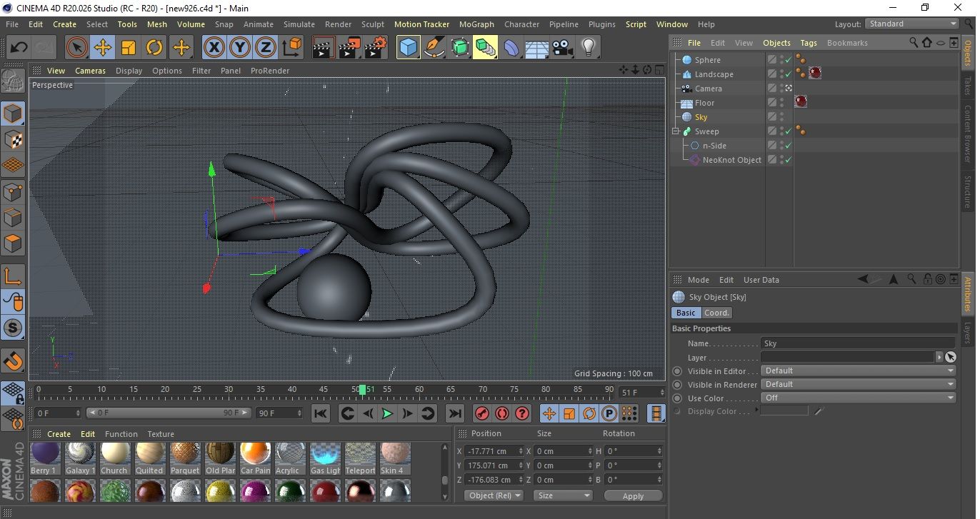
Task: Go to start of timeline
Action: (x=321, y=413)
